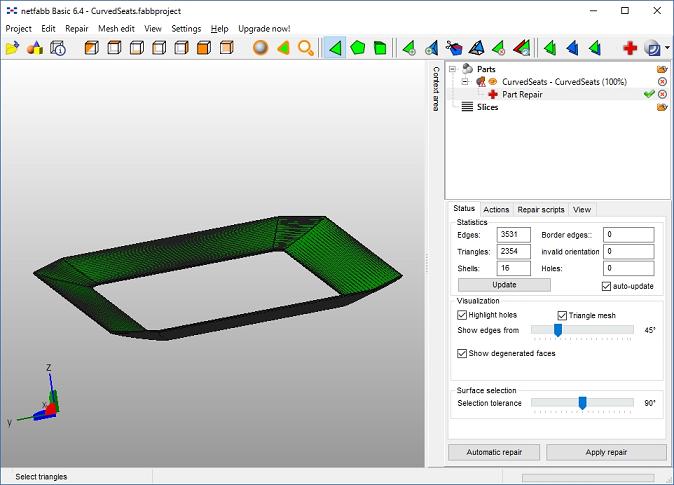Click green checkmark beside Part Repair
674x485 pixels.
pyautogui.click(x=648, y=94)
